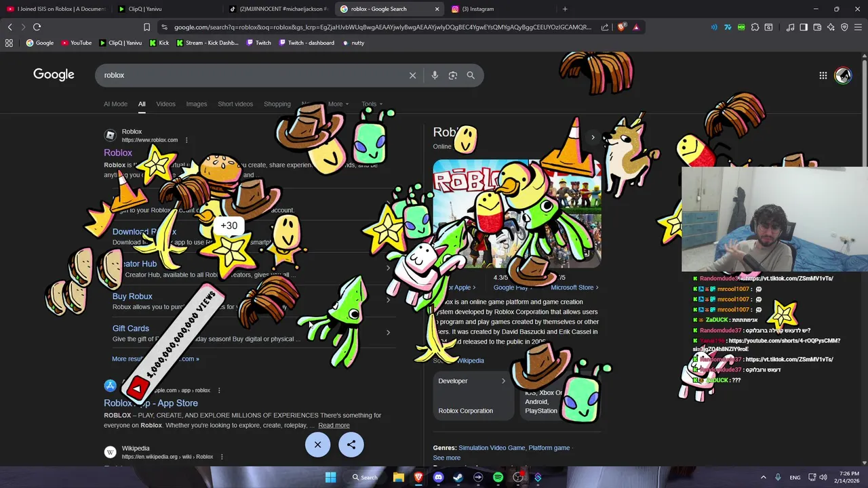Click the Simulation Video Game genre link
The image size is (868, 488).
tap(492, 448)
